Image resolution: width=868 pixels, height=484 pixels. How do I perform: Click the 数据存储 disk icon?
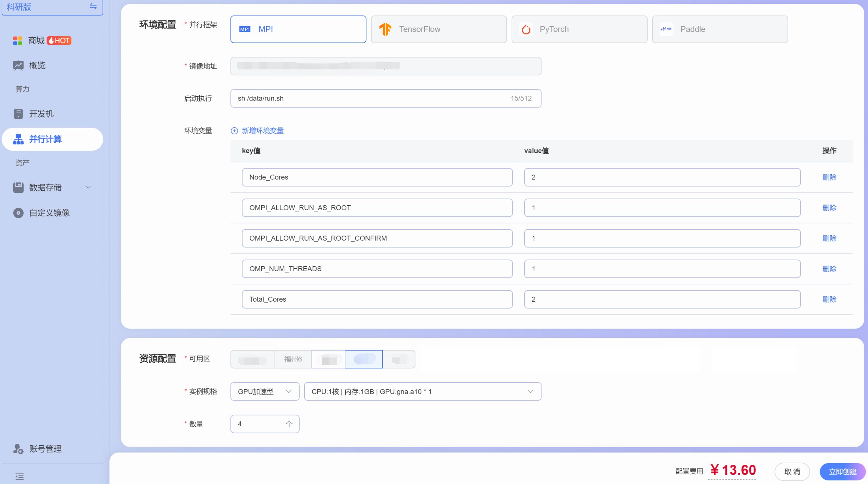coord(18,187)
